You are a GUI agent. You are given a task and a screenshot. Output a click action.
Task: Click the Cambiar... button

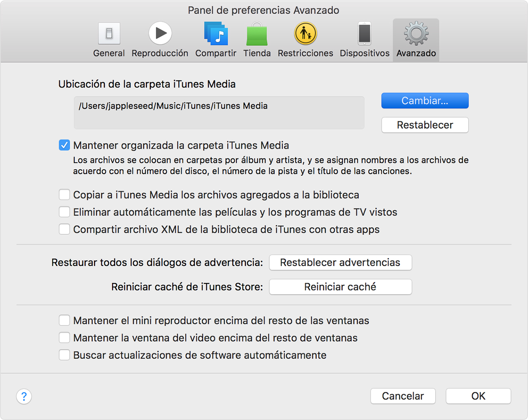425,101
